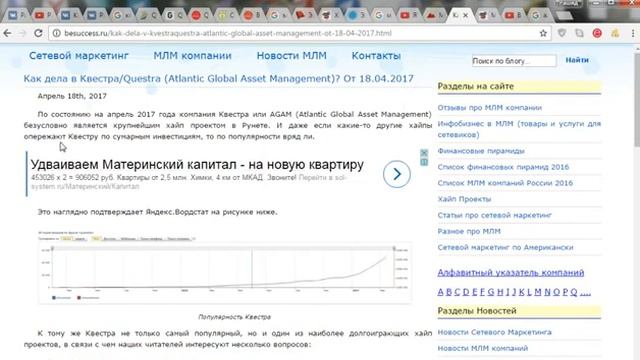Select letter M in company index
This screenshot has height=360, width=640.
click(538, 292)
